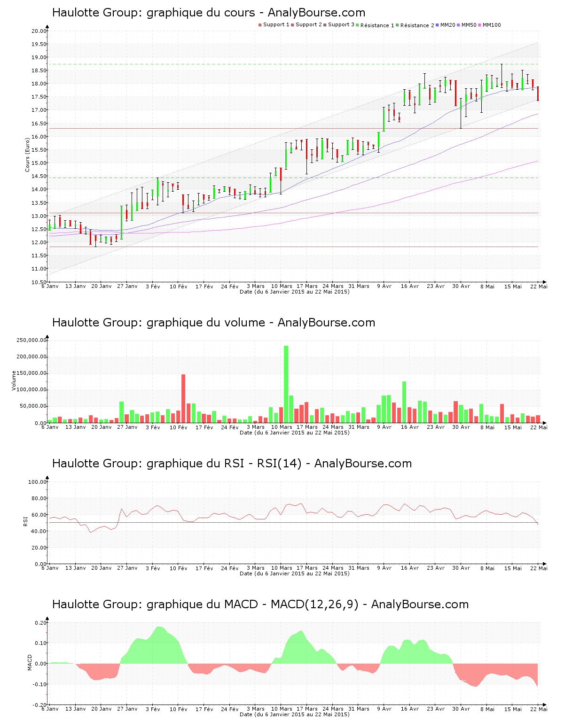Click the Support 1 red legend swatch
This screenshot has width=564, height=728.
pos(260,25)
